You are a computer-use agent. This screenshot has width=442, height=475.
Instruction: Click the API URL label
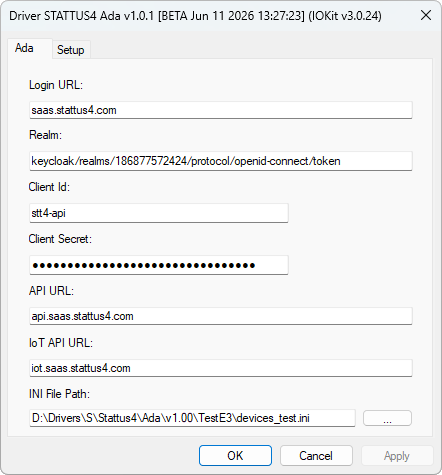tap(51, 291)
